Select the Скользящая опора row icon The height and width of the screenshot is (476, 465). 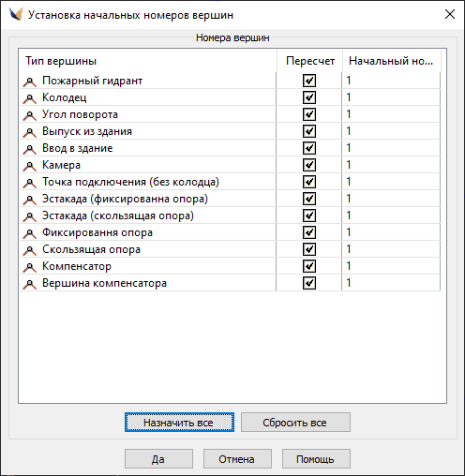pyautogui.click(x=30, y=250)
